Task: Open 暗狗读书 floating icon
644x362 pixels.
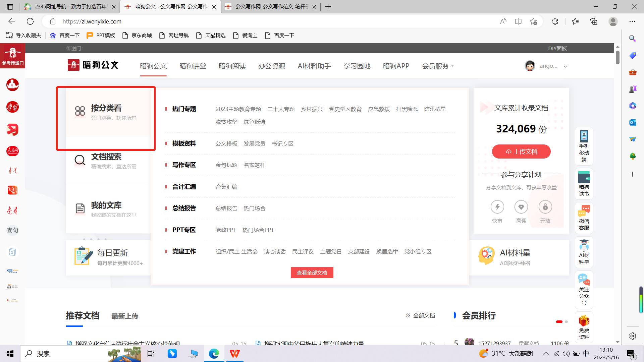Action: [584, 184]
